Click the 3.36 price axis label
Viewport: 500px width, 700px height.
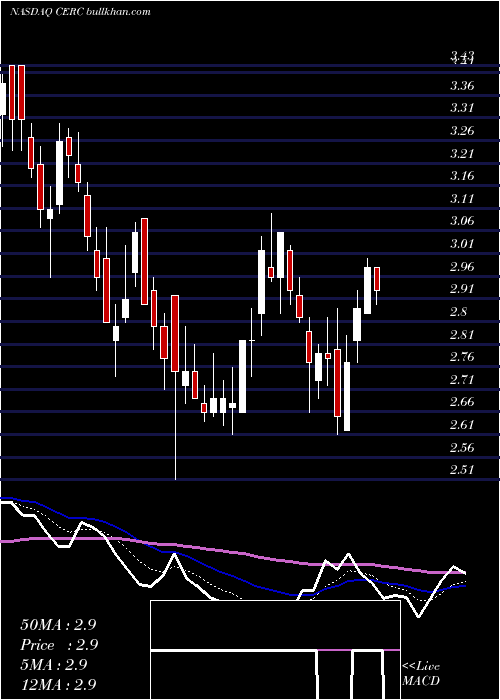[x=462, y=85]
